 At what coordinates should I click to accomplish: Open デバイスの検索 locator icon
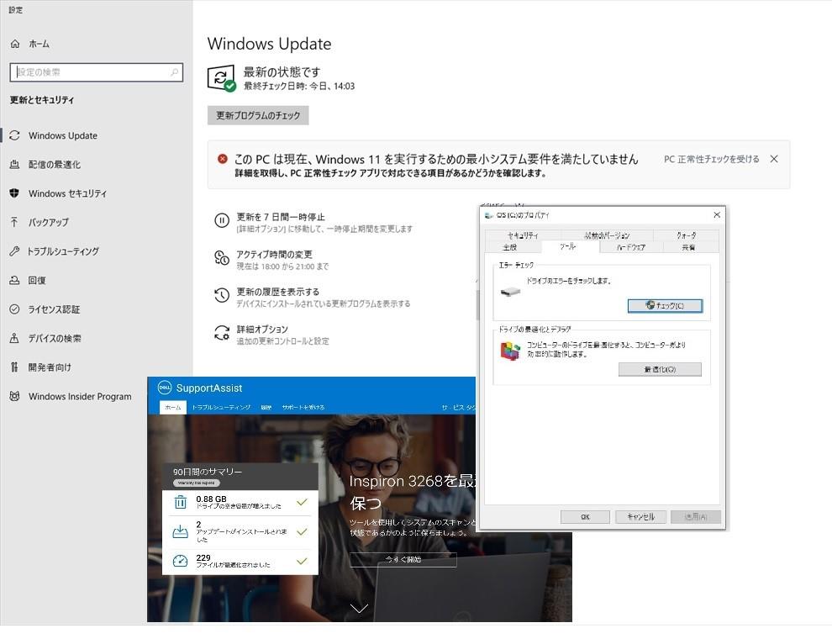pyautogui.click(x=15, y=338)
